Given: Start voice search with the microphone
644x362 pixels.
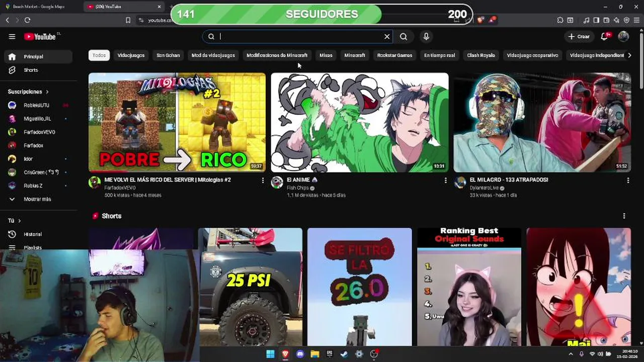Looking at the screenshot, I should [426, 36].
